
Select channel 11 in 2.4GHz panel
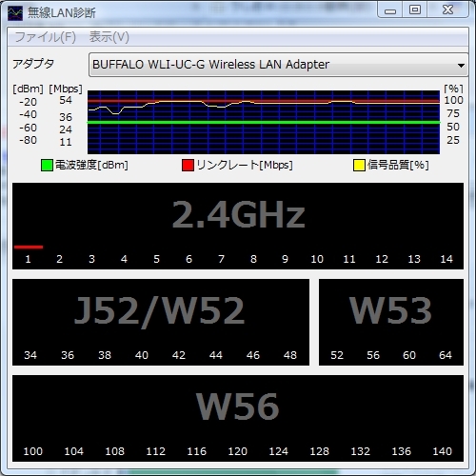click(x=349, y=259)
